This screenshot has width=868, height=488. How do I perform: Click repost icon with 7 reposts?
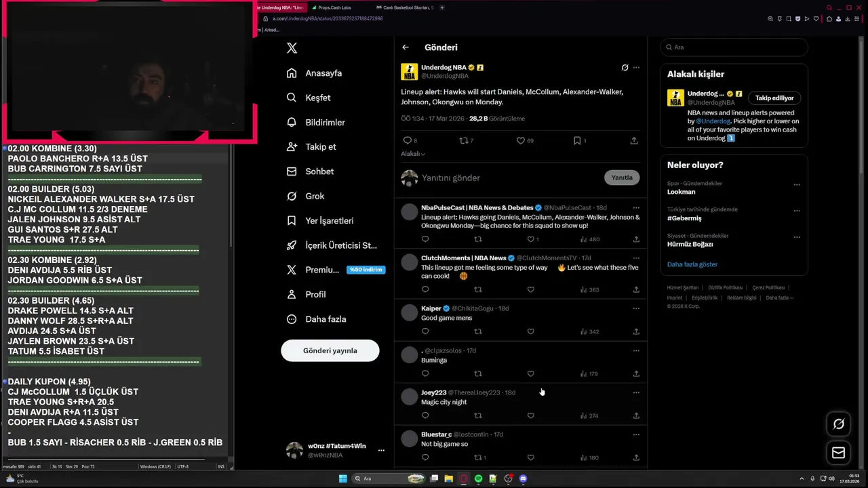coord(467,140)
